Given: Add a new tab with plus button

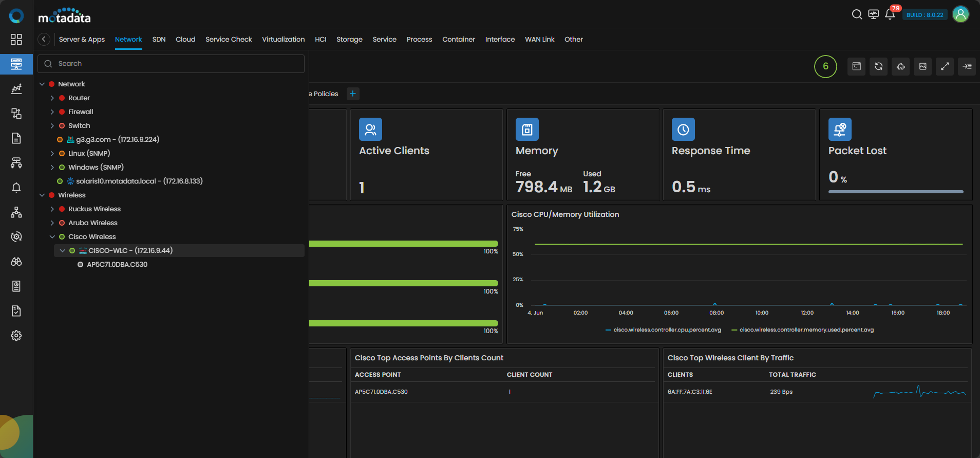Looking at the screenshot, I should click(353, 94).
